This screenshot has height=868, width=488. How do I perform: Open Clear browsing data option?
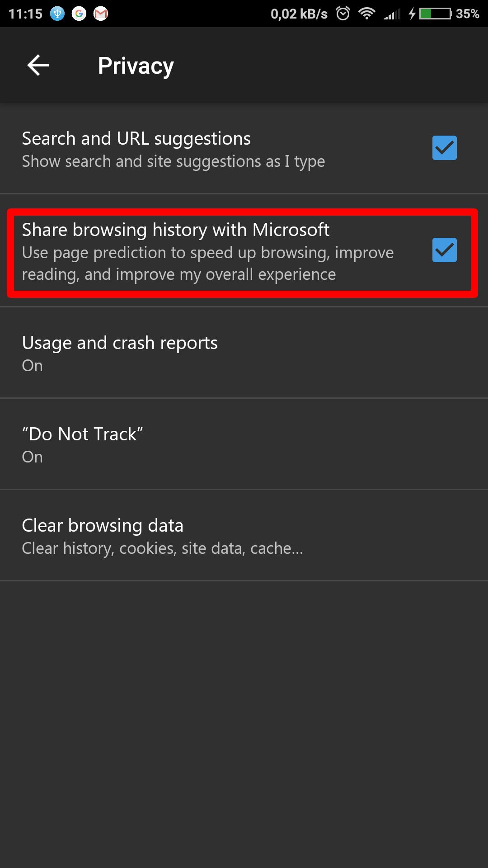pyautogui.click(x=244, y=536)
